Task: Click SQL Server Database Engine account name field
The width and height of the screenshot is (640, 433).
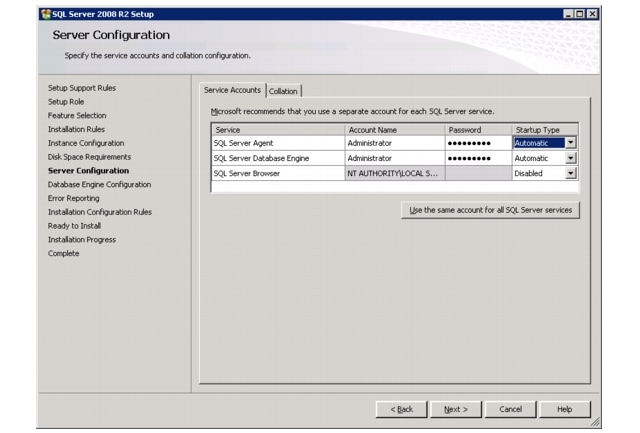Action: (395, 158)
